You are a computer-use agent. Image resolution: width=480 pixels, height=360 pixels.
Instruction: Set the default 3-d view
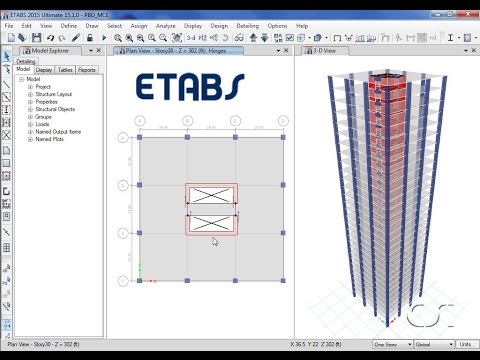tap(191, 38)
